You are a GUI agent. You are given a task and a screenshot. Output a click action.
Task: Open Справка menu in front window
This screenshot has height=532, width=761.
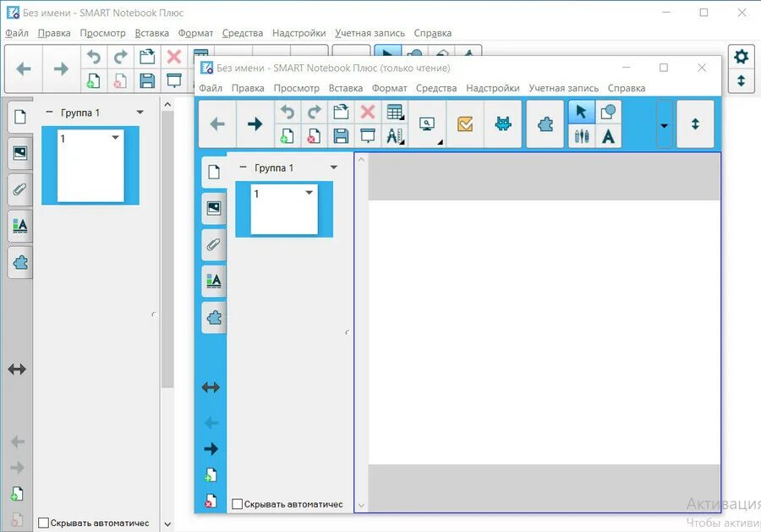point(626,88)
